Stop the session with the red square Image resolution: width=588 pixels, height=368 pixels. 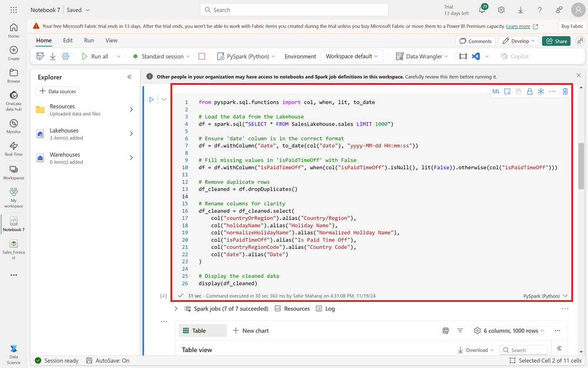click(201, 57)
